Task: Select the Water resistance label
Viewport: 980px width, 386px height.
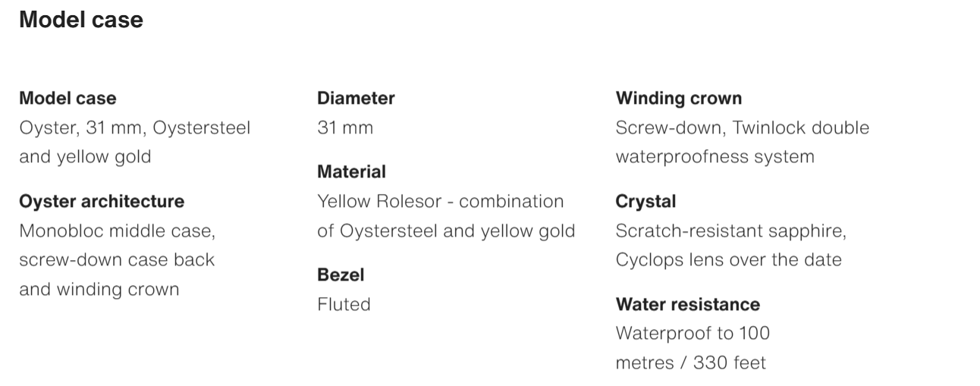Action: [687, 304]
